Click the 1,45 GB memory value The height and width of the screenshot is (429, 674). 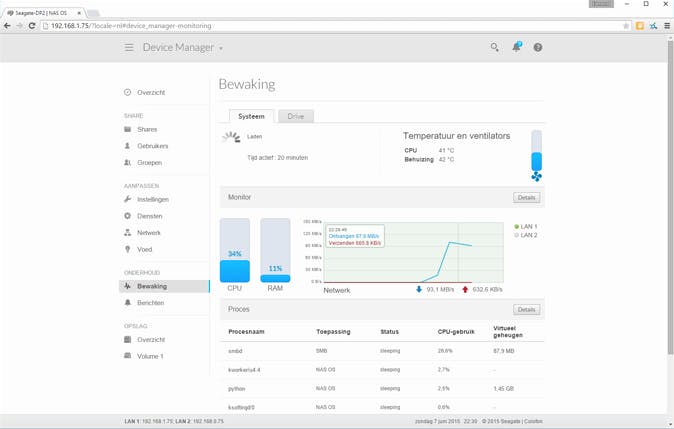[503, 389]
